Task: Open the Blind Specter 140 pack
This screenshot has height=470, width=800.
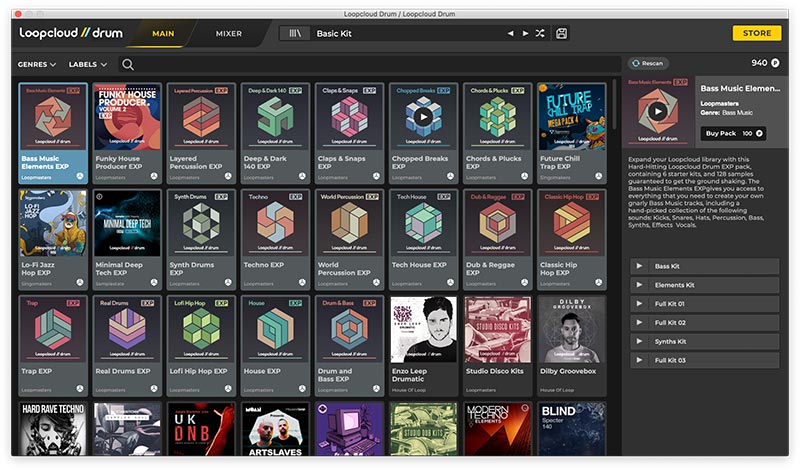Action: (x=572, y=429)
